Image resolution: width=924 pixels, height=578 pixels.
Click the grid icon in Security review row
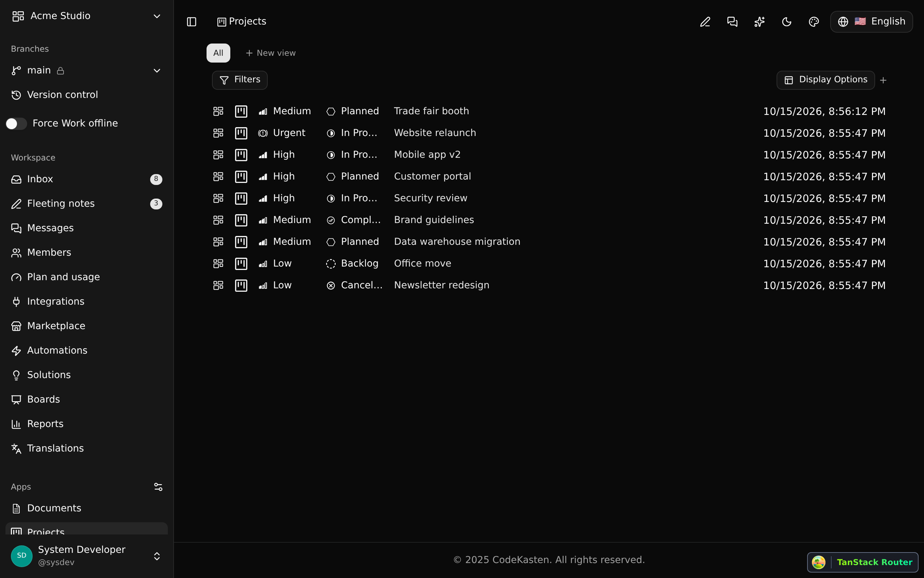[x=218, y=199]
